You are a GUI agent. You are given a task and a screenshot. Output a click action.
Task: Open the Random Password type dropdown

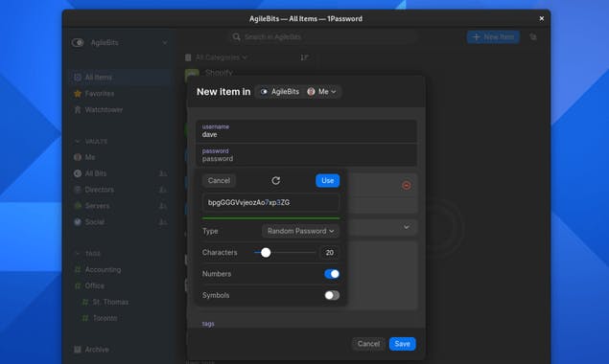(x=300, y=231)
